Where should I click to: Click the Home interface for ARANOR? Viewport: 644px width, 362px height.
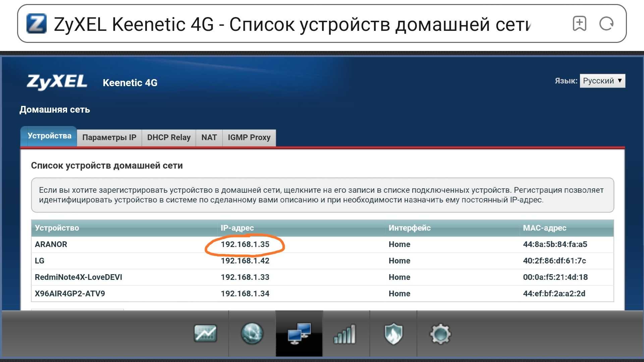point(399,244)
